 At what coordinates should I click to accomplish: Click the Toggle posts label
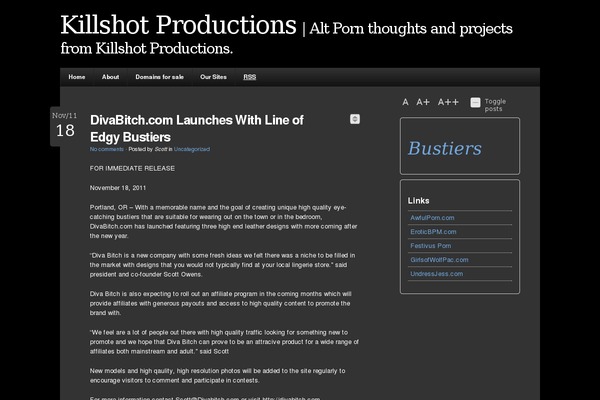point(495,105)
